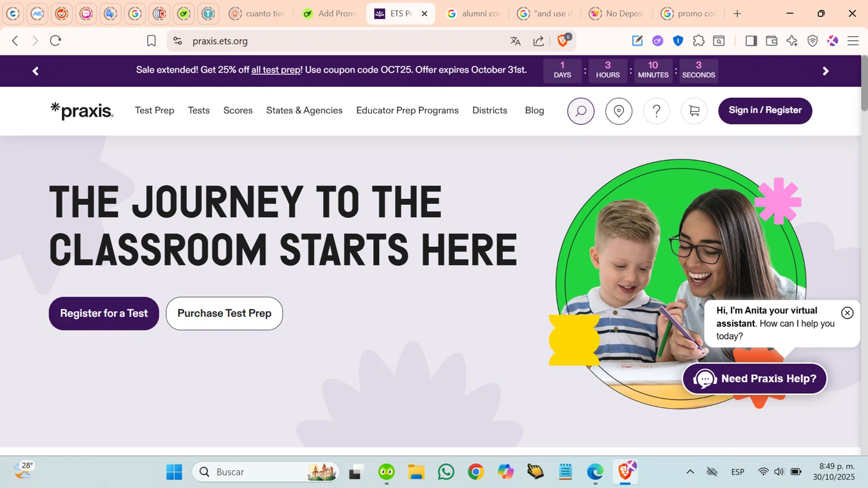Switch to 'promo coc' tab
868x488 pixels.
[689, 13]
